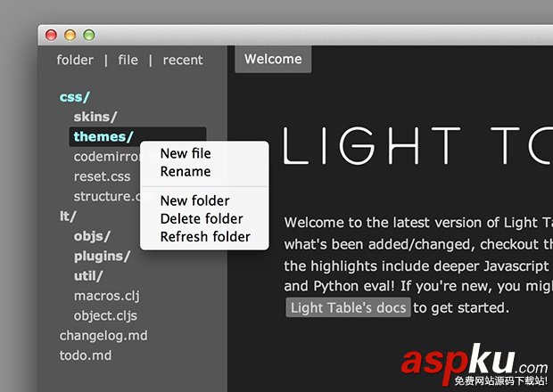Zoom window with green button
Viewport: 553px width, 392px height.
tap(89, 35)
